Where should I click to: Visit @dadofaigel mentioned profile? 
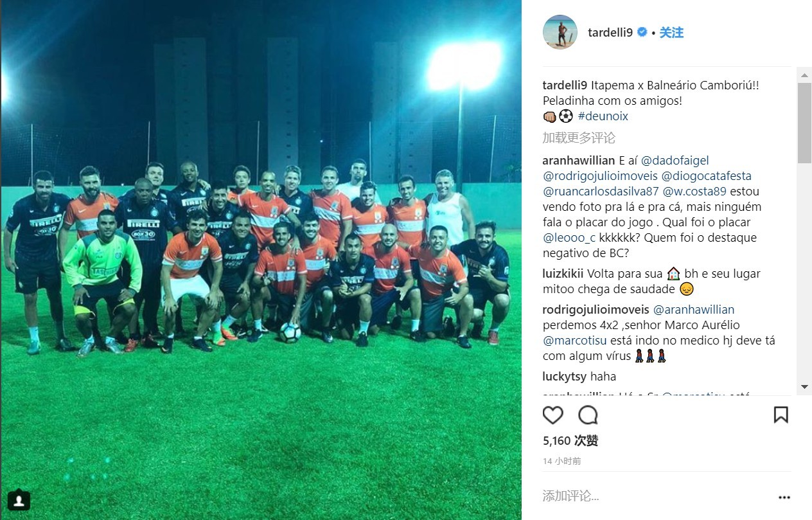coord(675,161)
